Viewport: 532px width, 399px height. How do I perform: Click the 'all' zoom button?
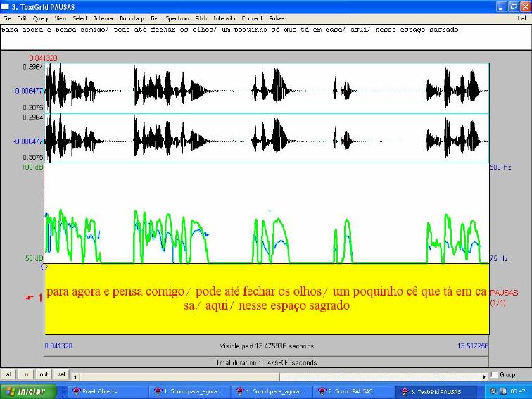[x=8, y=374]
